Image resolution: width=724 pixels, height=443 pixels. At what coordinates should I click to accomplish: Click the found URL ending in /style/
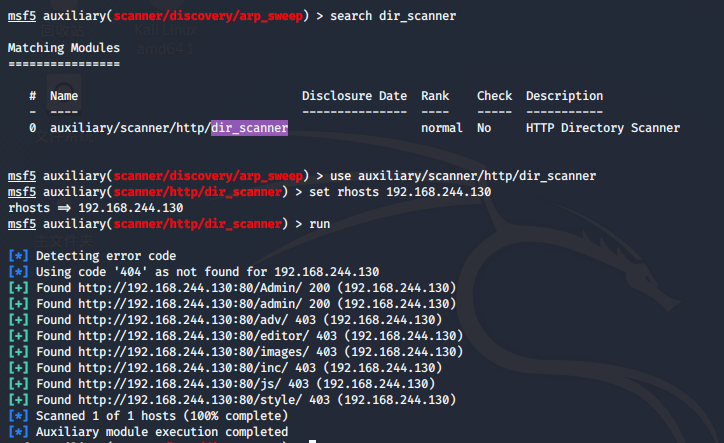(x=190, y=400)
